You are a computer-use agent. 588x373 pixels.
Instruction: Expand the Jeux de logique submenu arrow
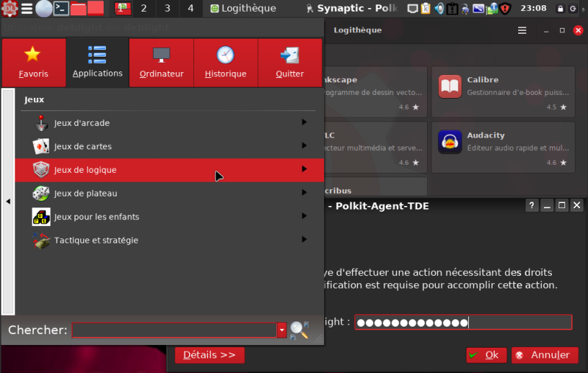pyautogui.click(x=304, y=170)
